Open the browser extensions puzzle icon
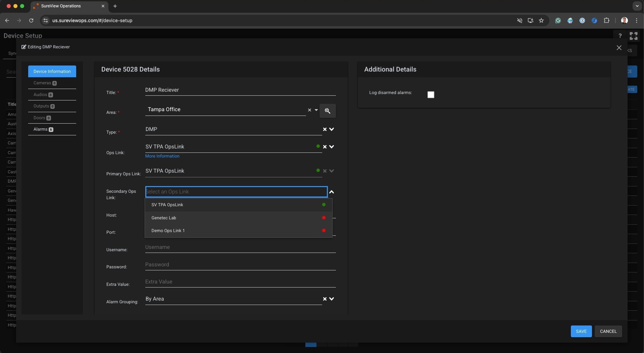This screenshot has height=353, width=644. pyautogui.click(x=606, y=20)
